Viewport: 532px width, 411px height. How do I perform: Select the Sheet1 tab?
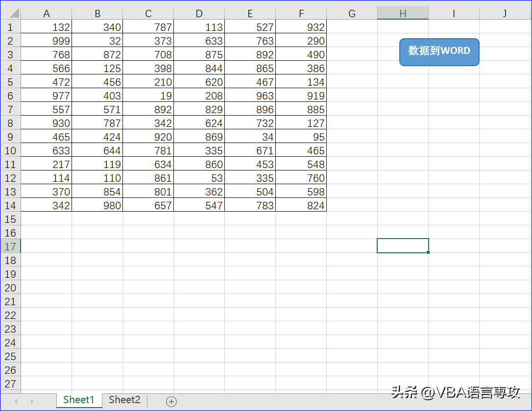click(79, 400)
